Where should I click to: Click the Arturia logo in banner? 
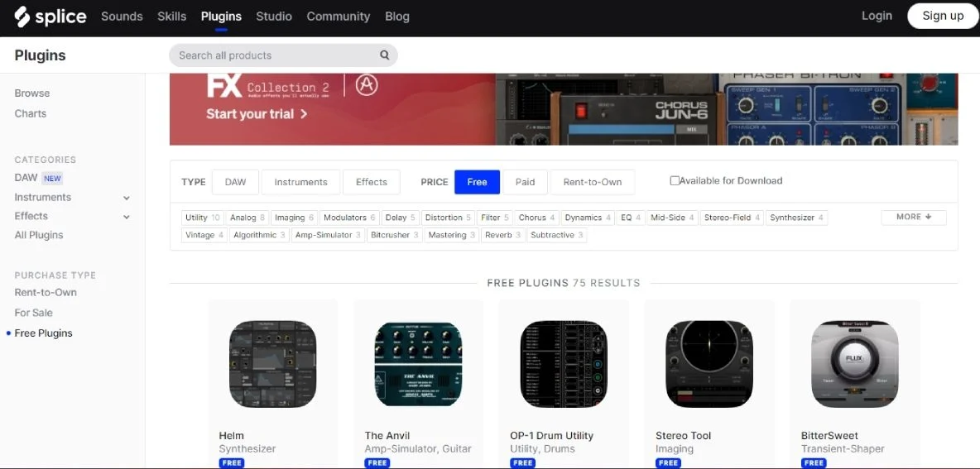pyautogui.click(x=367, y=85)
